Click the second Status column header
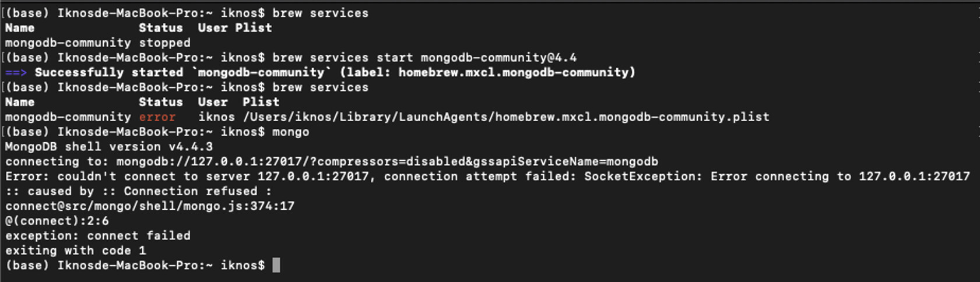Viewport: 980px width, 282px height. pos(161,103)
